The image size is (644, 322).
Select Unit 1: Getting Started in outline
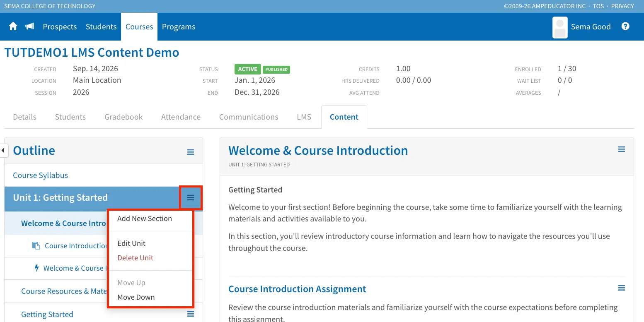click(x=61, y=198)
